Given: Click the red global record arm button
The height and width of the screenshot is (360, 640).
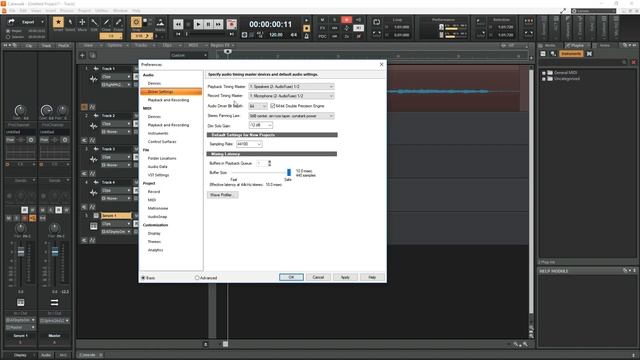Looking at the screenshot, I should [x=347, y=20].
